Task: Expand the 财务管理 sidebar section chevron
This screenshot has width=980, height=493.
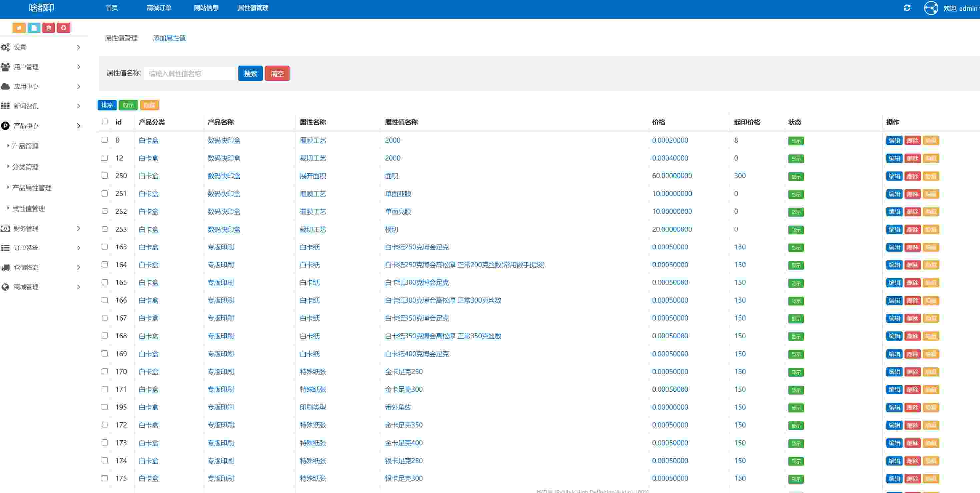Action: click(78, 228)
